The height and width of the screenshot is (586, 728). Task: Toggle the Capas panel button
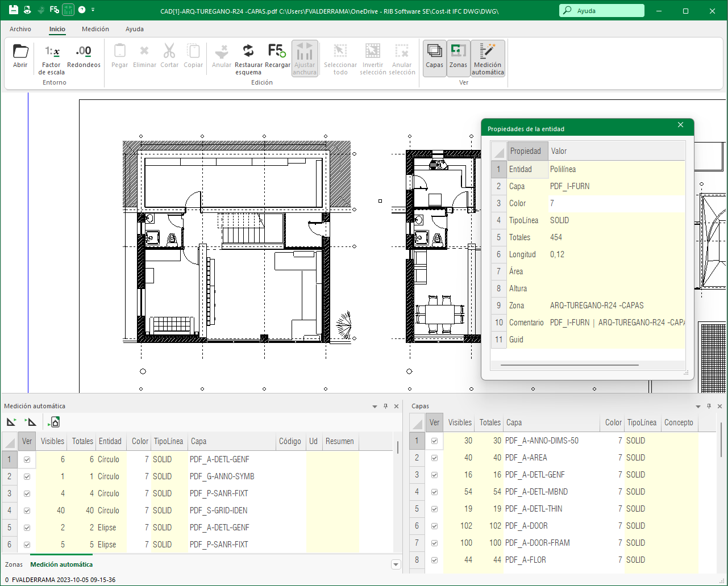coord(435,57)
